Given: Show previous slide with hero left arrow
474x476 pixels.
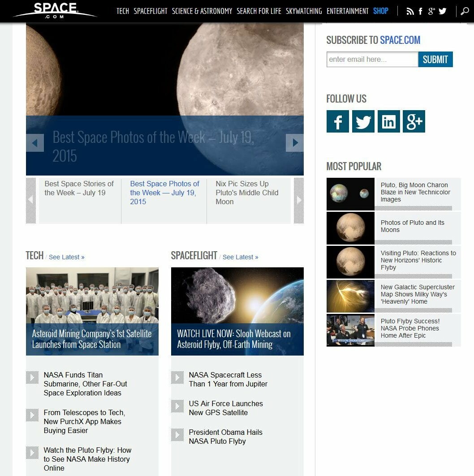Looking at the screenshot, I should pyautogui.click(x=35, y=143).
